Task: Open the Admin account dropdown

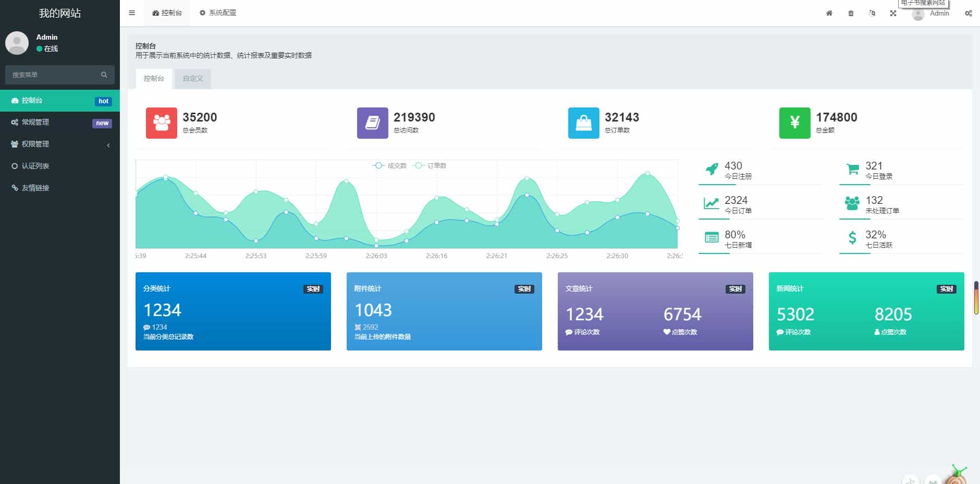Action: coord(938,13)
